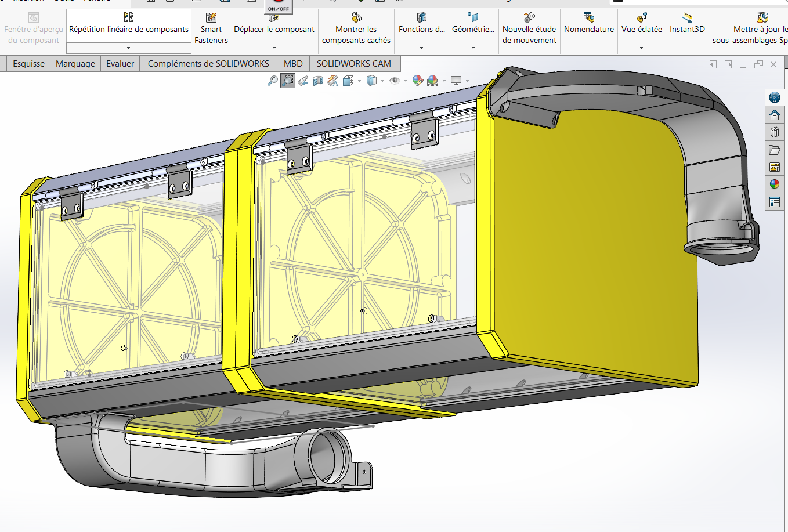Open the SOLIDWORKS CAM tab
Screen dimensions: 788x532
353,64
